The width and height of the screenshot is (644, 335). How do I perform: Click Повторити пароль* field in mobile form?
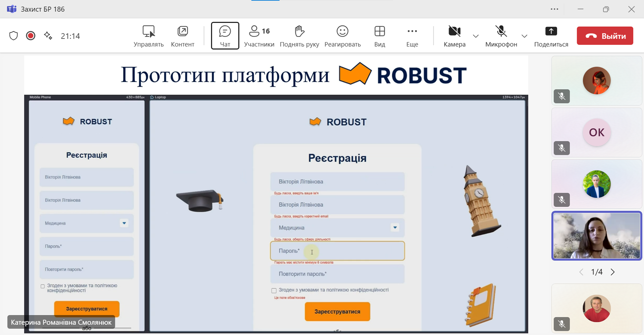point(87,269)
